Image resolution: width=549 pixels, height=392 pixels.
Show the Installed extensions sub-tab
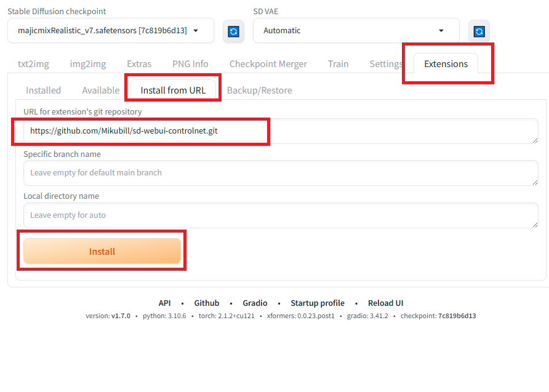coord(43,90)
